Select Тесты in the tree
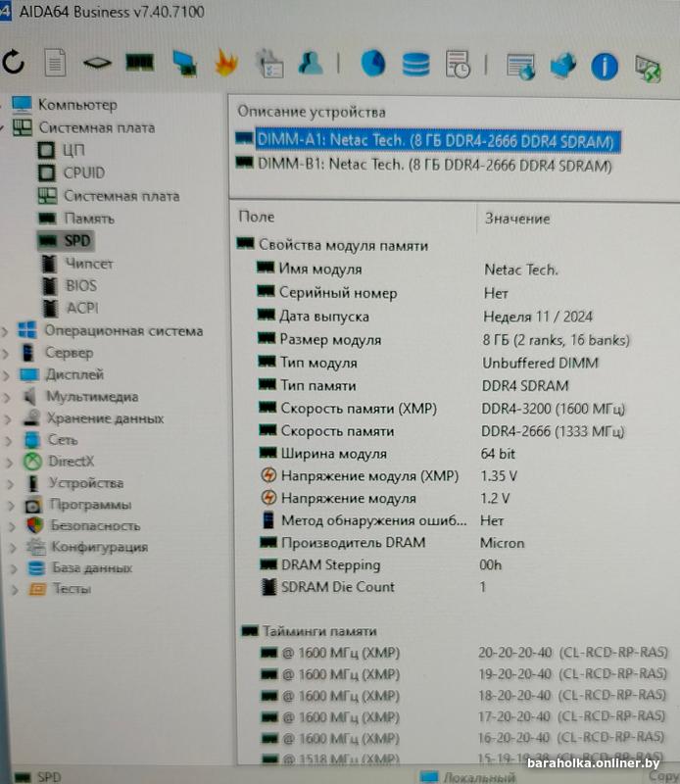 pyautogui.click(x=72, y=589)
